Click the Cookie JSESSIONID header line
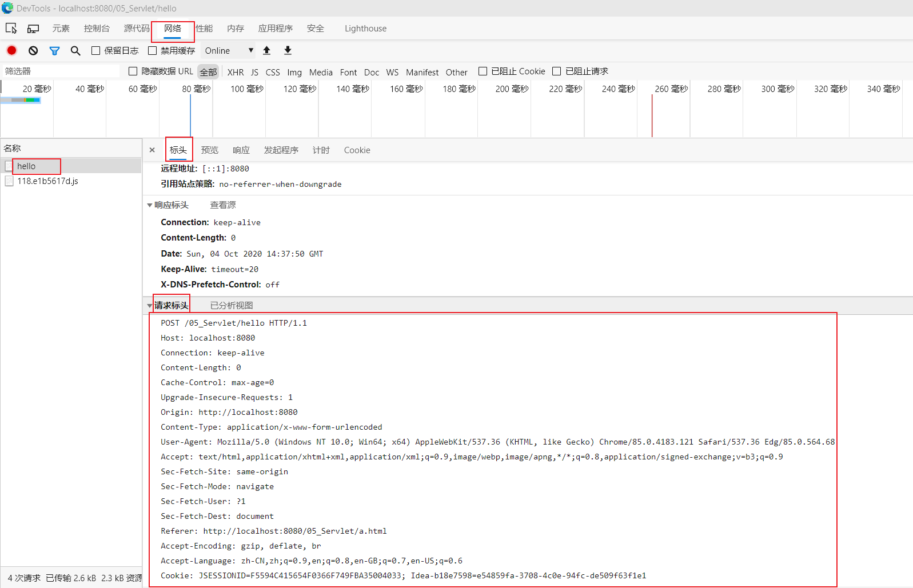Viewport: 913px width, 588px height. click(x=404, y=575)
